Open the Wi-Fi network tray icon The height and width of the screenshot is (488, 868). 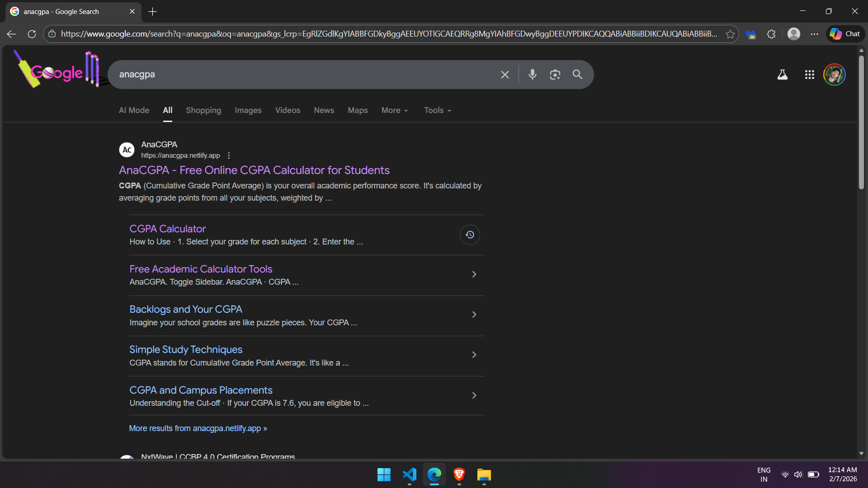(785, 475)
